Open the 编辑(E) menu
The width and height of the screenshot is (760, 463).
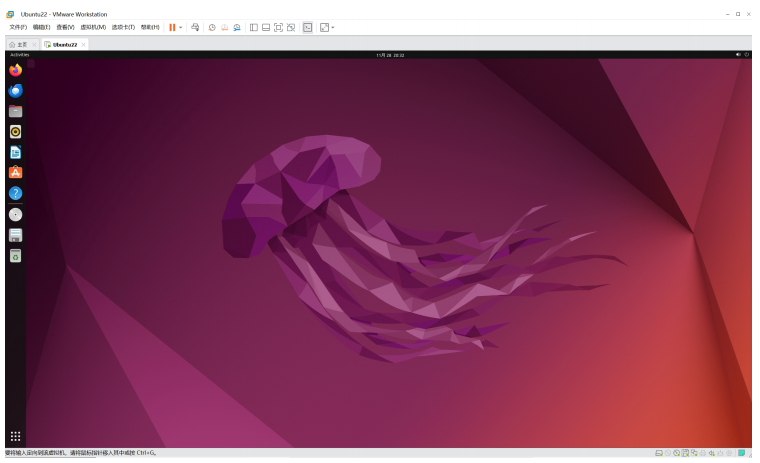[x=42, y=28]
